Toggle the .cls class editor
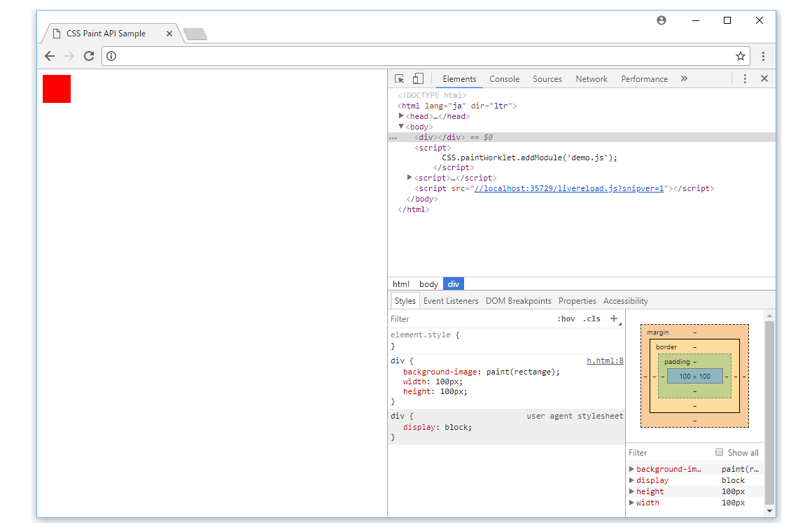This screenshot has height=532, width=812. click(x=591, y=318)
